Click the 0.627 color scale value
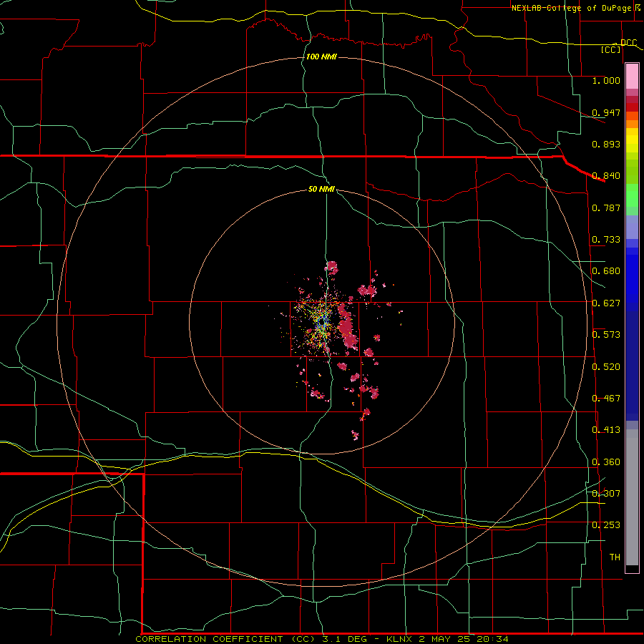This screenshot has width=644, height=644. tap(606, 303)
